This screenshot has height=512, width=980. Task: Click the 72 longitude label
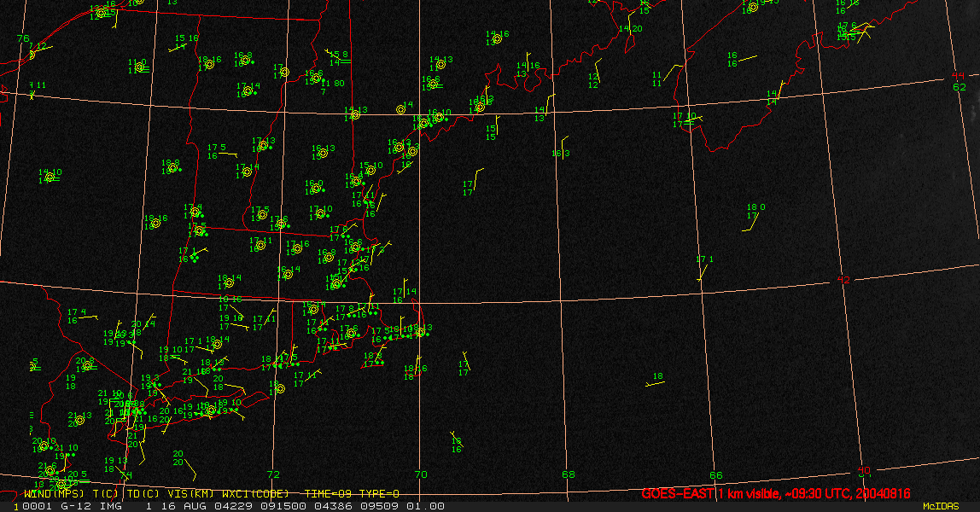pos(273,474)
